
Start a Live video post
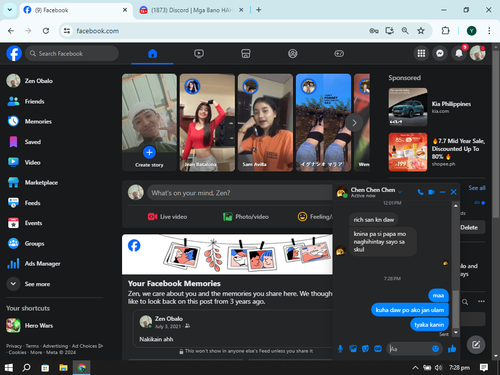click(167, 217)
